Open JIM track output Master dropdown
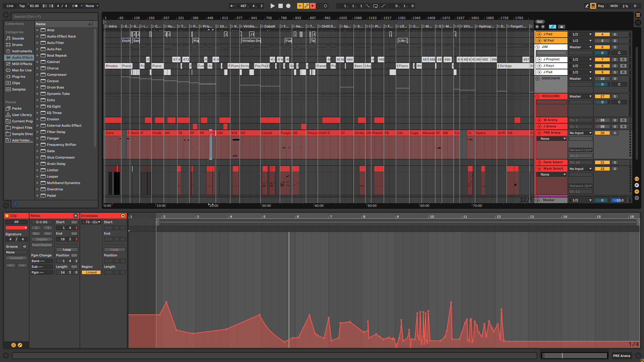Image resolution: width=644 pixels, height=362 pixels. [x=580, y=47]
